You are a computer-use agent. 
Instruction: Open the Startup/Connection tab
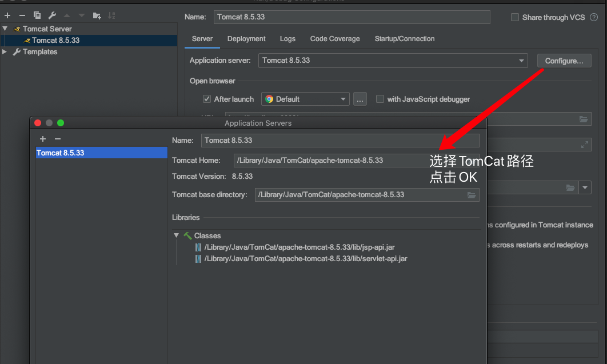[x=405, y=39]
